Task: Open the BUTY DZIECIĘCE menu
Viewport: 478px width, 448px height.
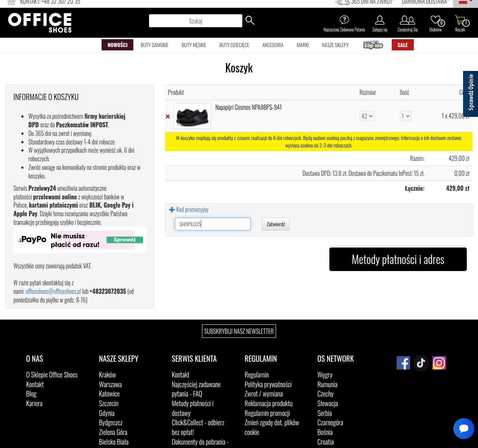Action: 234,45
